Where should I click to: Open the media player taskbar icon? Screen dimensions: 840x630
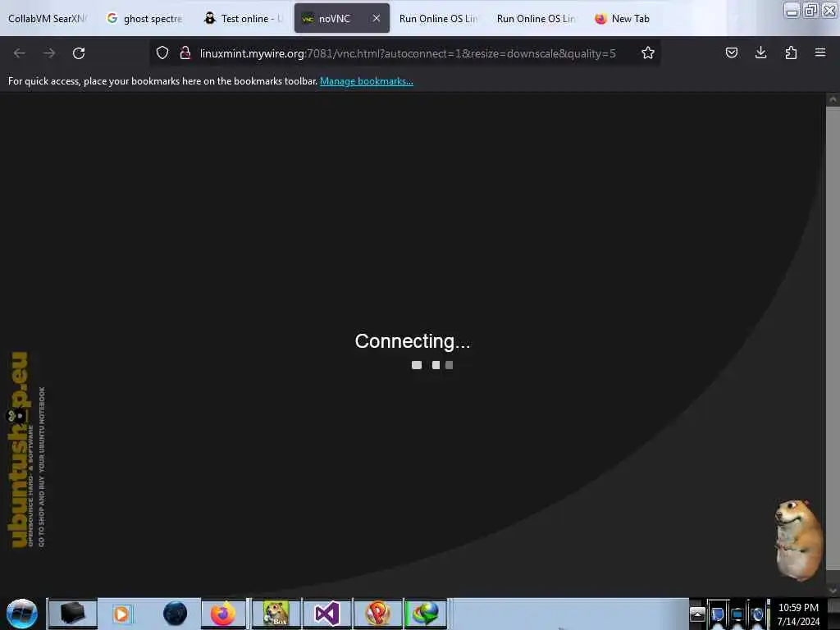tap(121, 614)
